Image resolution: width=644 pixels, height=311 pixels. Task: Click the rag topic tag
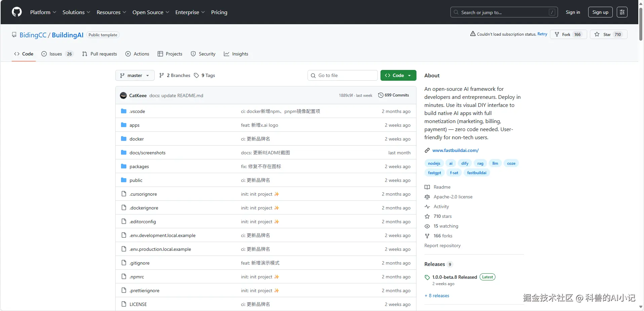click(x=480, y=163)
